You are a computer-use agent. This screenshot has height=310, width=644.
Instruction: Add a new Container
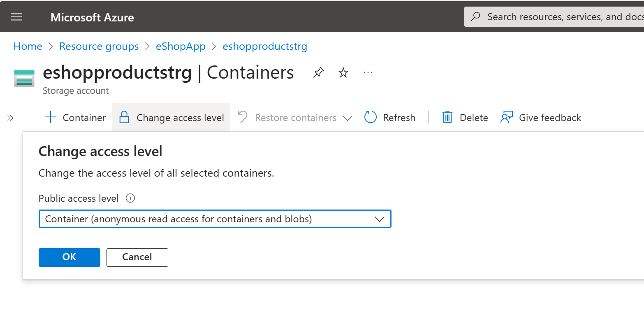point(75,118)
